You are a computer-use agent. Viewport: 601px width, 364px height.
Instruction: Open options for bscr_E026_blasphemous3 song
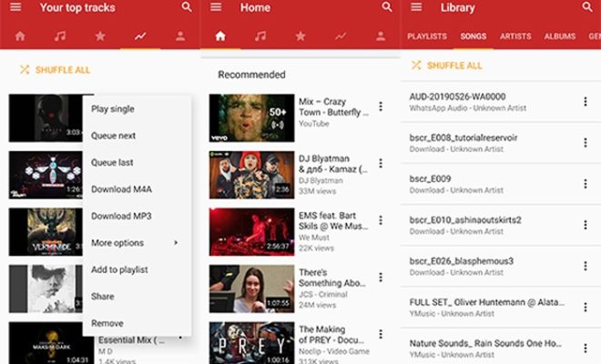(x=586, y=266)
